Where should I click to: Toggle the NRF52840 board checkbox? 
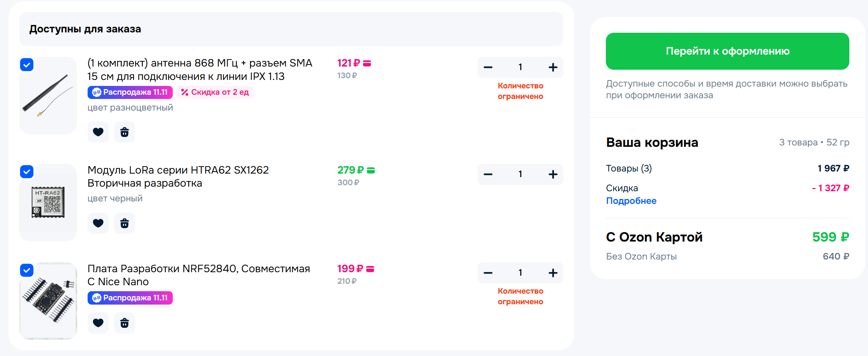click(x=27, y=270)
